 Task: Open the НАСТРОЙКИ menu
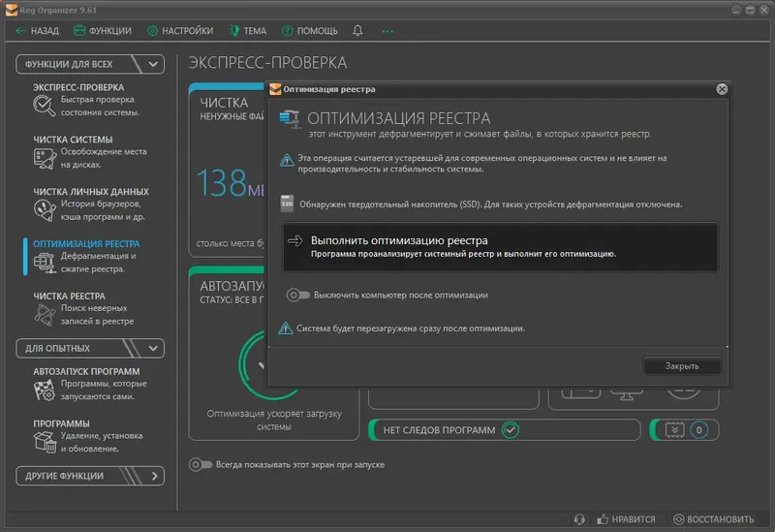180,31
